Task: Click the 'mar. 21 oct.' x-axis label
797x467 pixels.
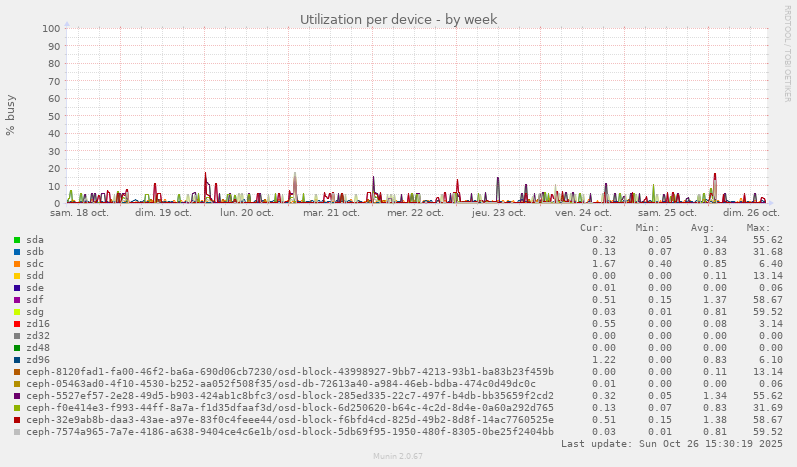Action: 331,213
